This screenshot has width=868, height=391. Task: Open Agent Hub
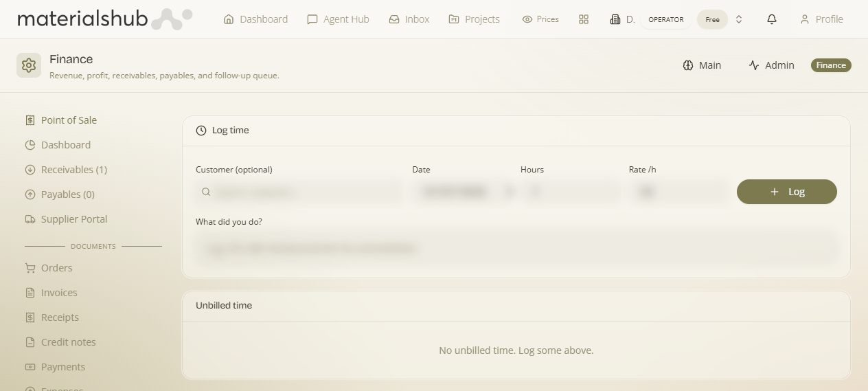(338, 19)
